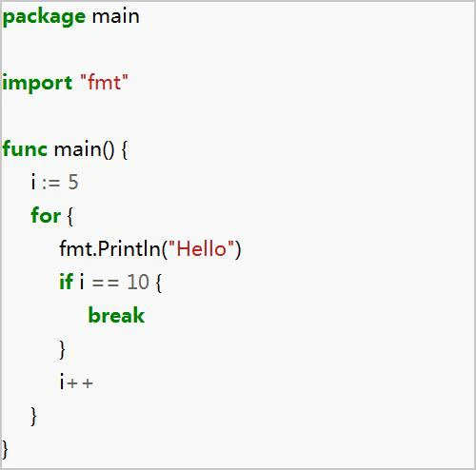This screenshot has width=476, height=470.
Task: Click the 'package' keyword
Action: (x=44, y=17)
